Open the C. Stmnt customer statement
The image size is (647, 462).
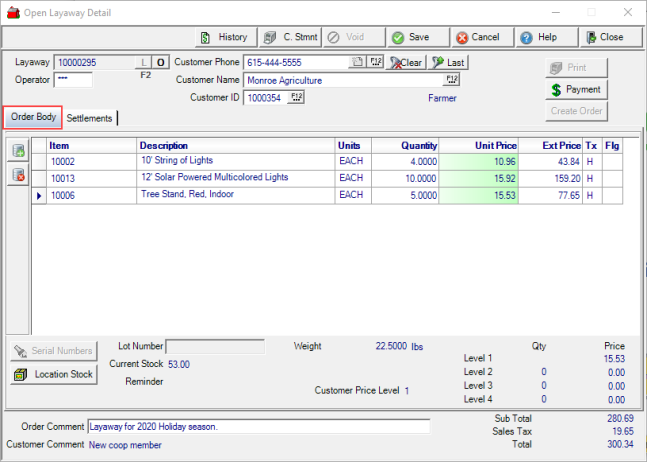pos(289,37)
